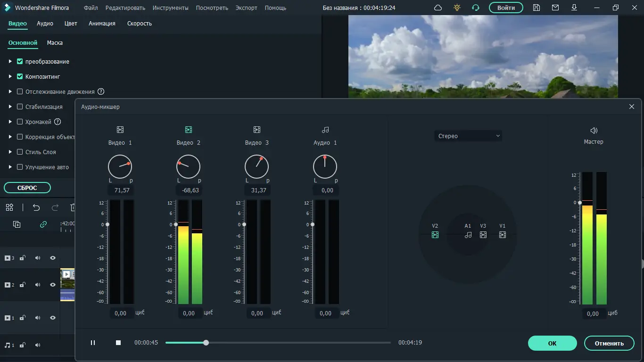Expand the Хромакей section
Screen dimensions: 644x362
(10, 122)
